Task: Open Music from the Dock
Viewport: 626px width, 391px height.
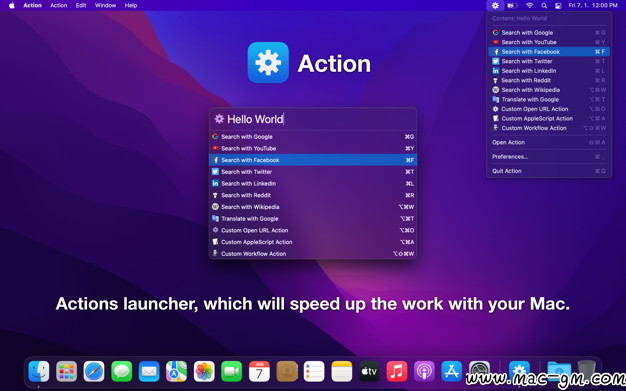Action: pos(397,371)
